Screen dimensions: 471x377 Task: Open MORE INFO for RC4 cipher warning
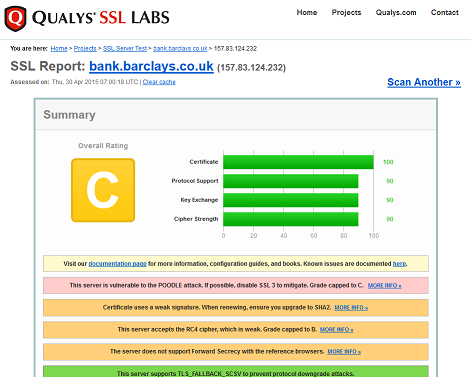point(336,330)
